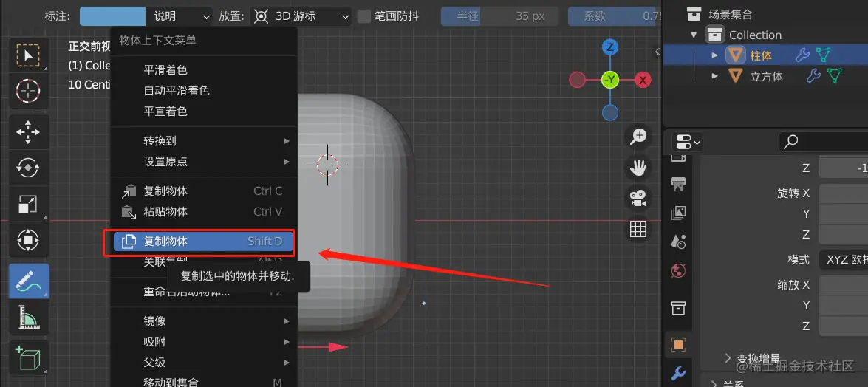Open the View Layer properties tab
The height and width of the screenshot is (387, 868).
(x=679, y=213)
